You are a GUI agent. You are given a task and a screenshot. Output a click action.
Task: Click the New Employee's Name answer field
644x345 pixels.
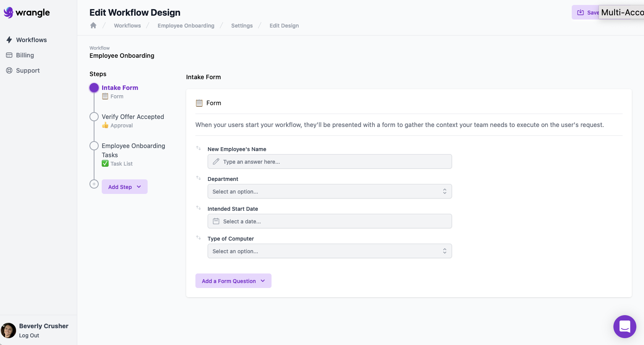(330, 161)
